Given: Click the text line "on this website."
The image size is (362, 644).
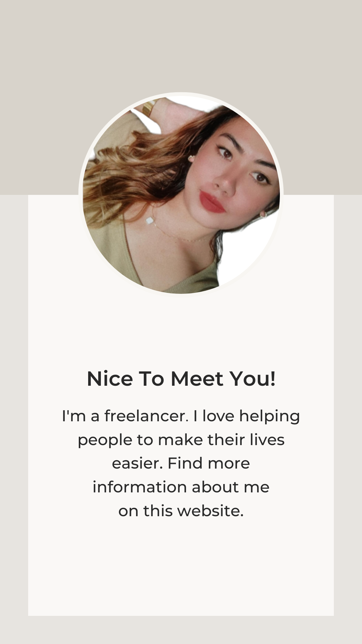Looking at the screenshot, I should tap(181, 511).
